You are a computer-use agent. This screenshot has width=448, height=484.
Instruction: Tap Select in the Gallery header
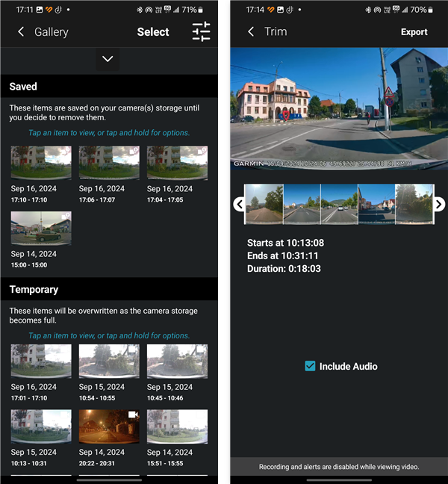[153, 32]
